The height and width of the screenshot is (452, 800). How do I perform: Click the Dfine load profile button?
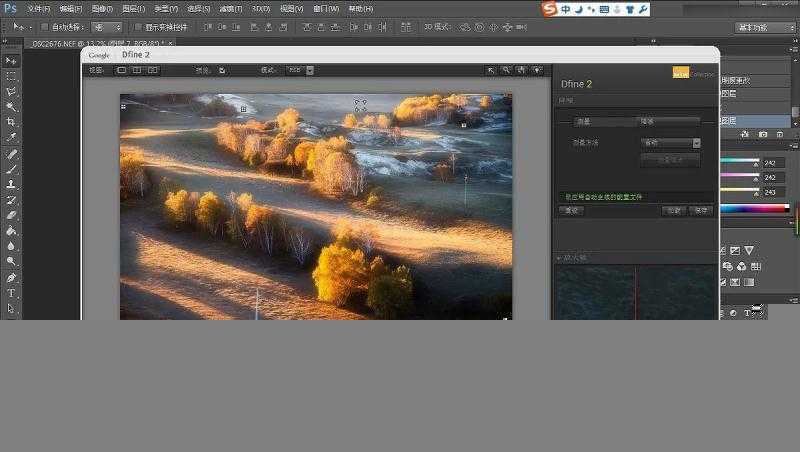tap(674, 210)
